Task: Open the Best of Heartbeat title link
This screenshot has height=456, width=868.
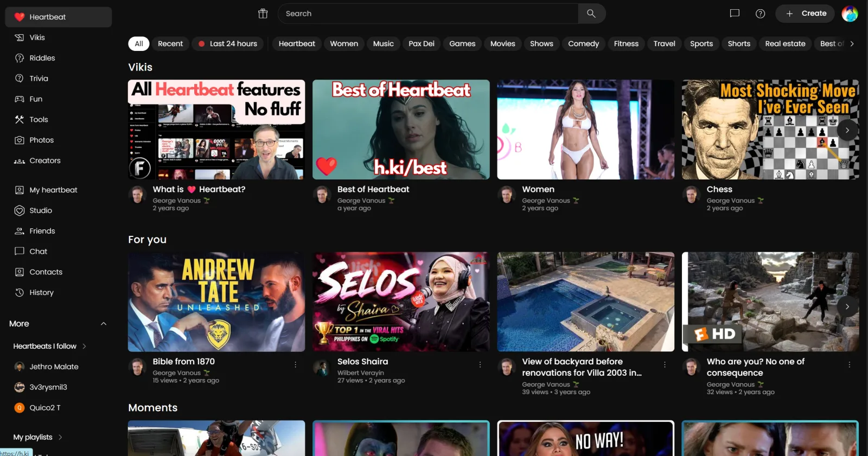Action: 373,189
